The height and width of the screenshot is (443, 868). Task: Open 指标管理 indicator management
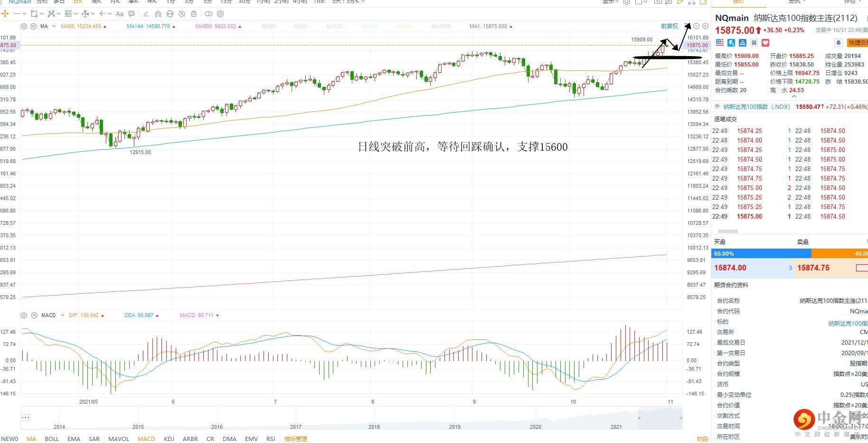[295, 439]
